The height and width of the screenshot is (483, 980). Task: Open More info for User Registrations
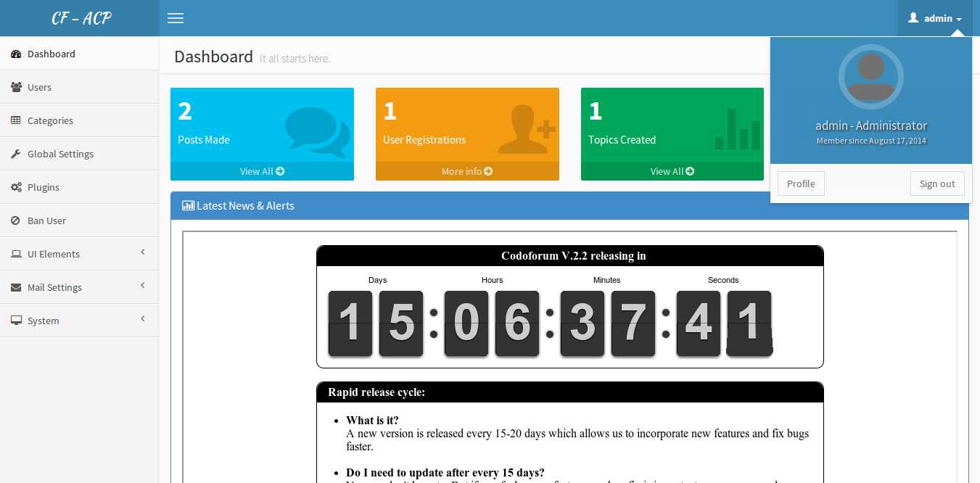click(467, 171)
